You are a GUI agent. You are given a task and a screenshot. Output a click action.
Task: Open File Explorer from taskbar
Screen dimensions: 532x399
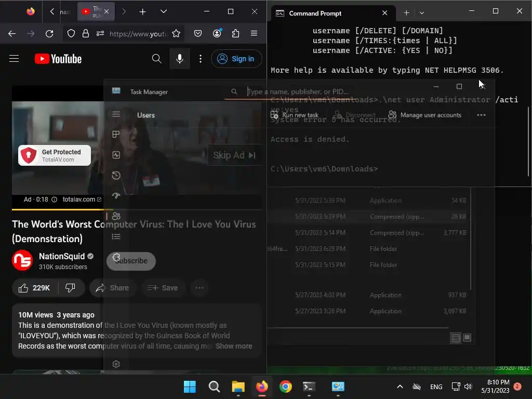click(238, 387)
